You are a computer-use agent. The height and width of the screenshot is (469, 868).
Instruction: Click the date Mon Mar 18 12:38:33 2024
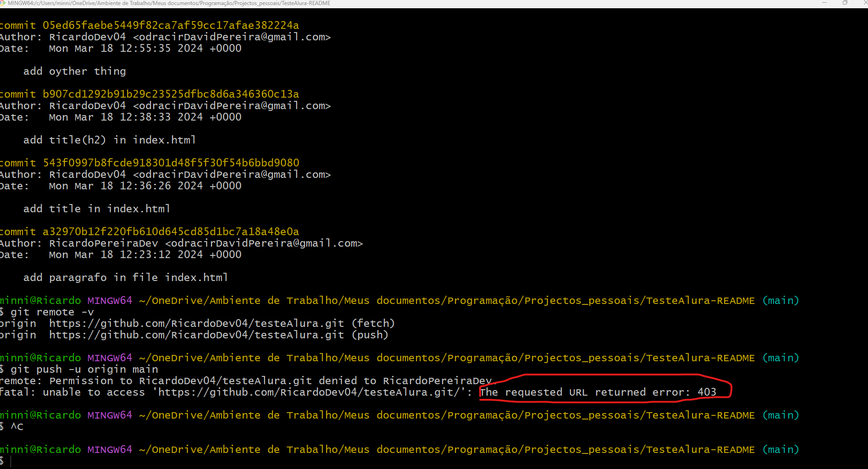[126, 117]
